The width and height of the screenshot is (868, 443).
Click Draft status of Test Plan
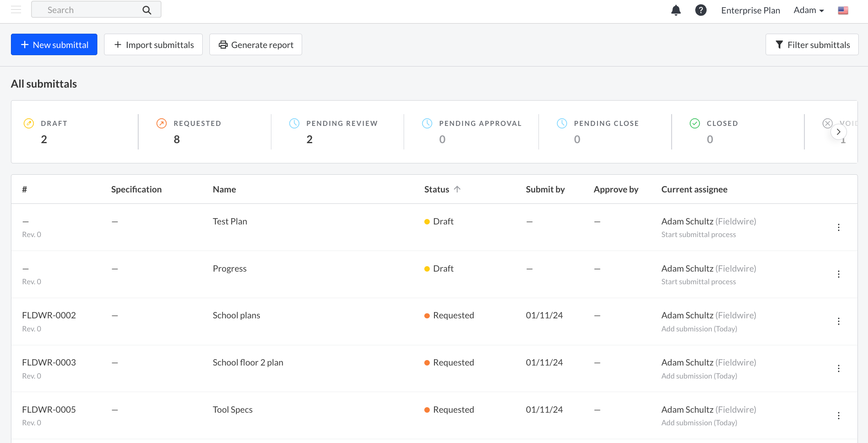(x=439, y=221)
